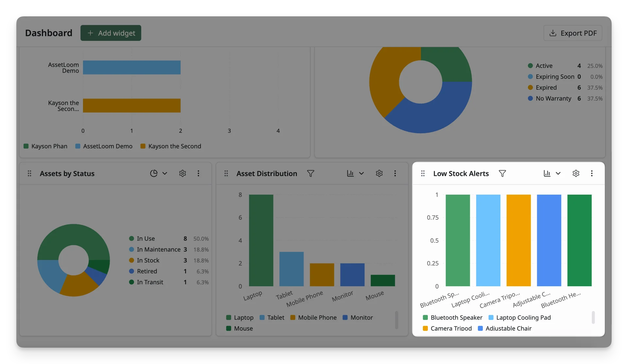Image resolution: width=628 pixels, height=364 pixels.
Task: Click the Export PDF button
Action: coord(573,33)
